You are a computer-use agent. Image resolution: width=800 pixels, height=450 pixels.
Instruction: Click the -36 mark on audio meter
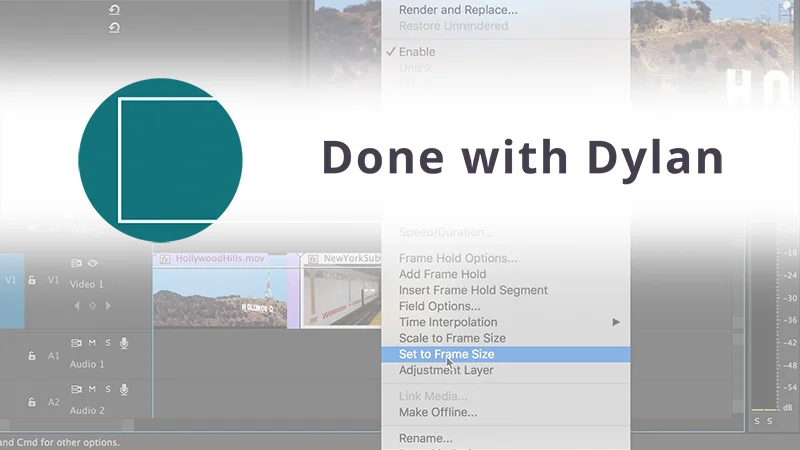point(789,320)
